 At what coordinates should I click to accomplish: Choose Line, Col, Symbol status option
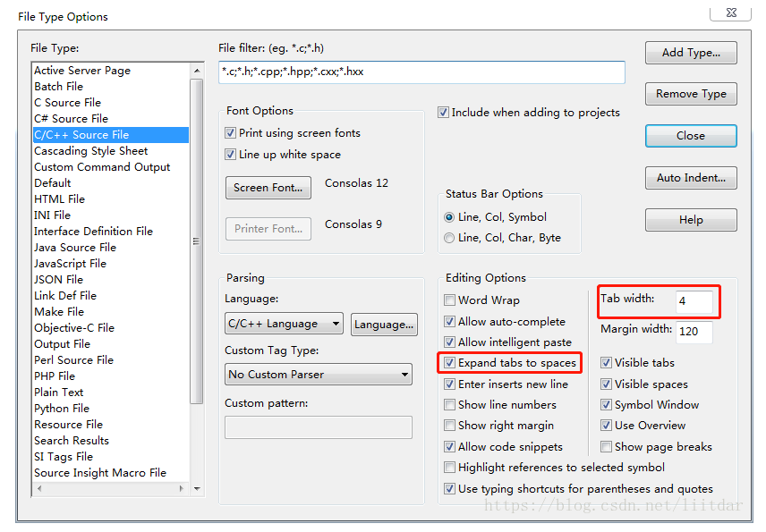click(450, 217)
